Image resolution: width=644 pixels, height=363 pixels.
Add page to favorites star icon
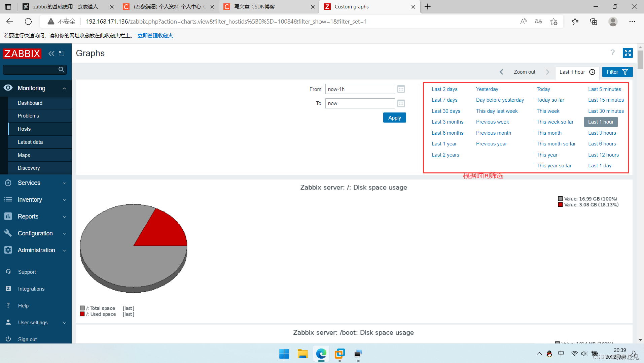(554, 22)
